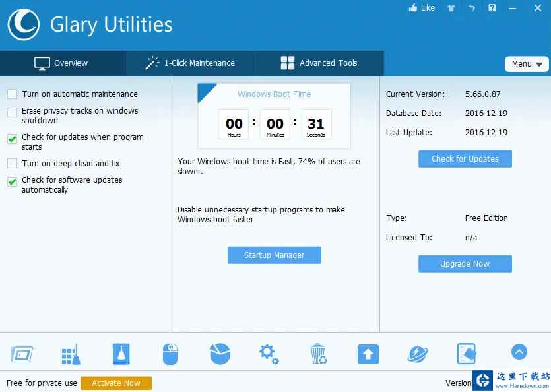Click the Glary Utilities moon logo

coord(24,24)
